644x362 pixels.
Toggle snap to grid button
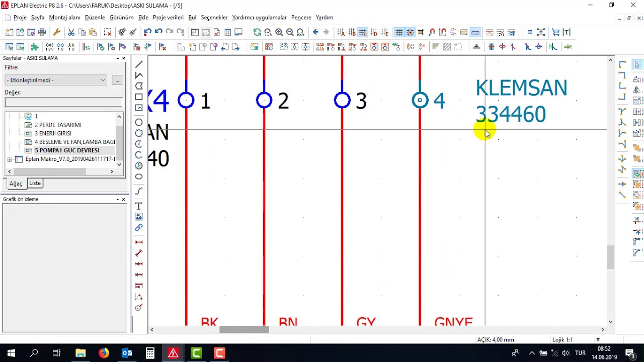coord(410,32)
